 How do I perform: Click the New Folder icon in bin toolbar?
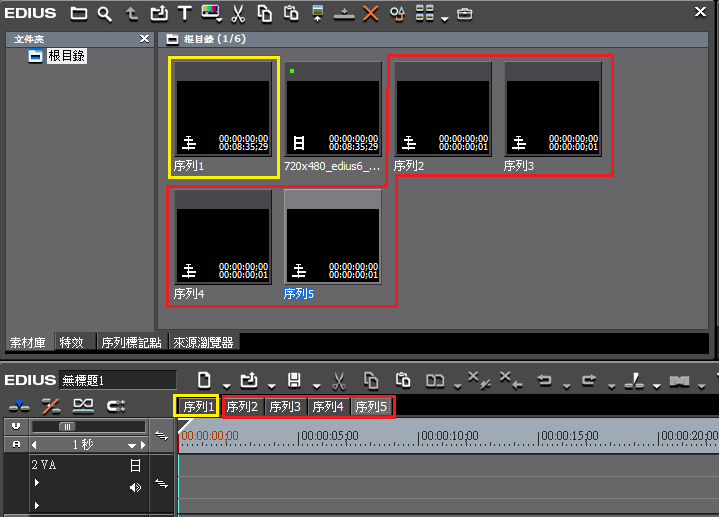(x=78, y=14)
